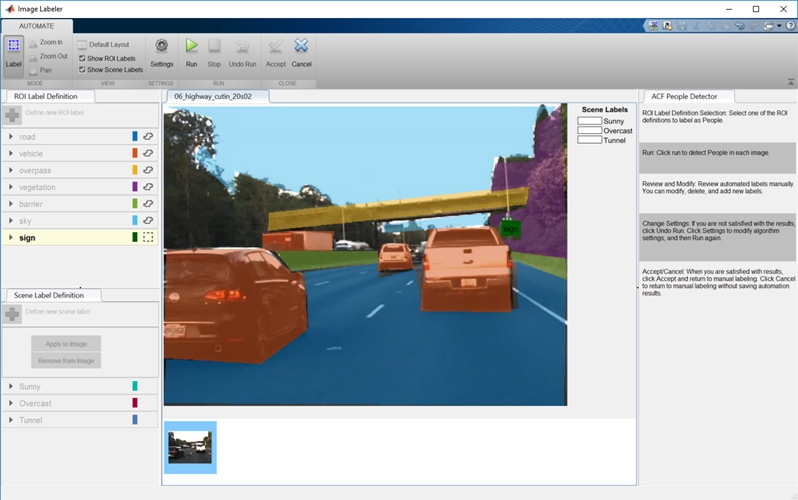
Task: Toggle Show ROI Labels checkbox
Action: click(x=82, y=59)
